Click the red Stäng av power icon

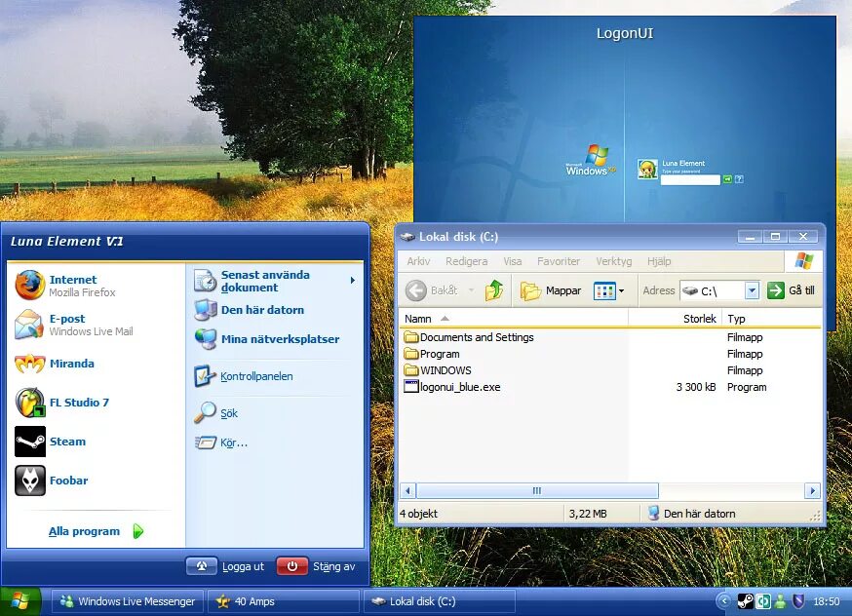pyautogui.click(x=291, y=566)
